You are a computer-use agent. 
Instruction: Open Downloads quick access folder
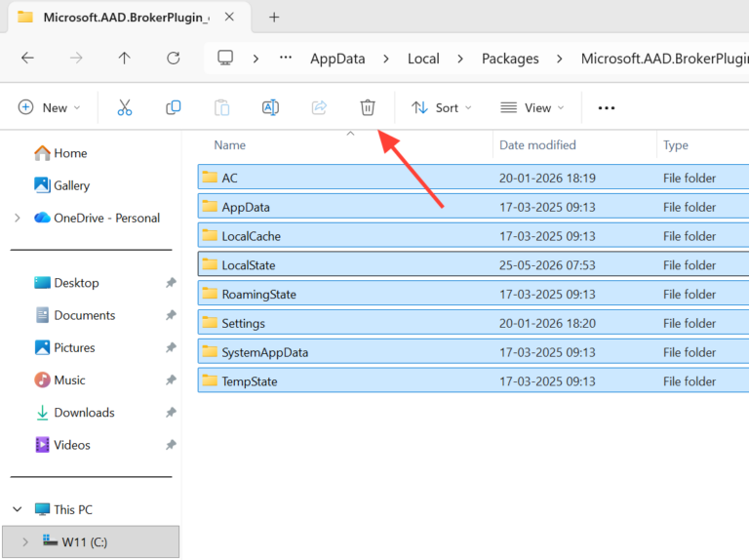click(x=75, y=413)
